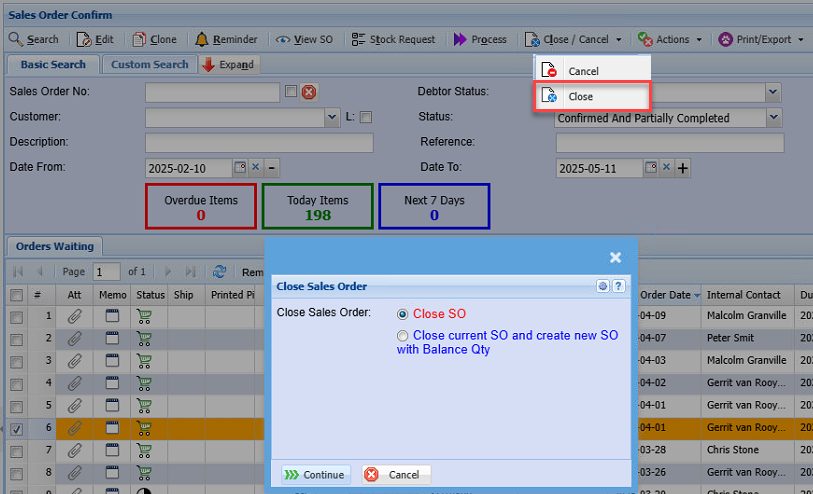Viewport: 813px width, 494px height.
Task: Go to next page of grid
Action: (167, 272)
